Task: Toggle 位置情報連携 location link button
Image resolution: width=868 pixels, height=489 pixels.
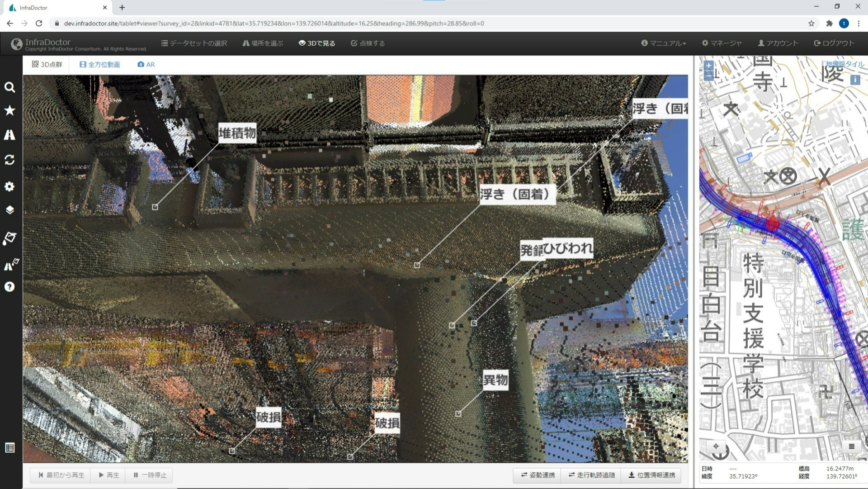Action: coord(651,475)
